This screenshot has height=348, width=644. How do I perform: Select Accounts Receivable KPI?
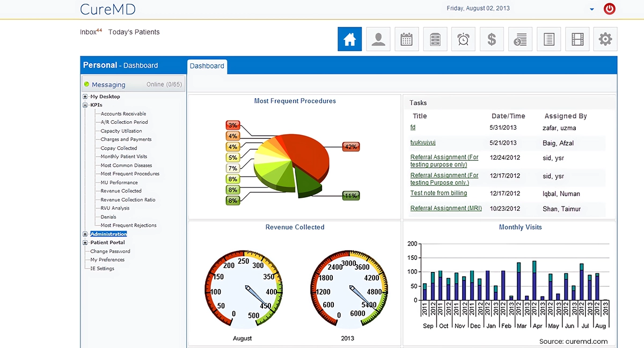tap(123, 114)
